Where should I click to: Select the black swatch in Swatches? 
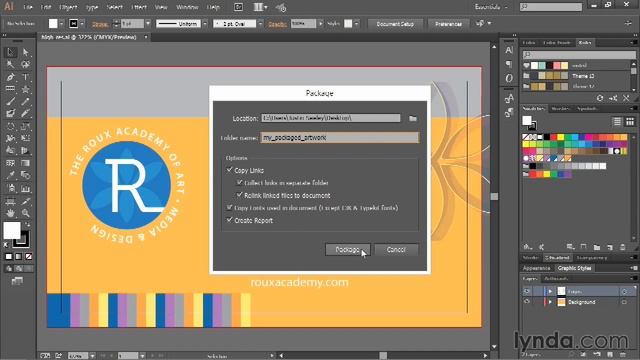(x=547, y=137)
